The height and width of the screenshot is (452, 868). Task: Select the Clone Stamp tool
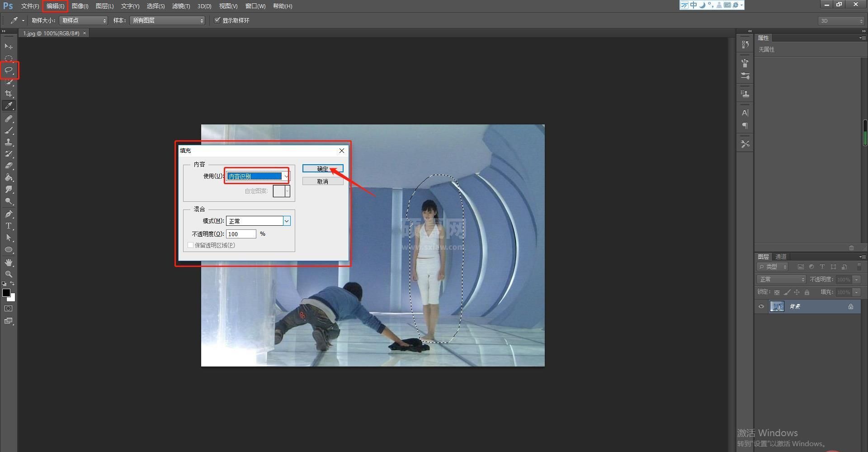pos(9,142)
